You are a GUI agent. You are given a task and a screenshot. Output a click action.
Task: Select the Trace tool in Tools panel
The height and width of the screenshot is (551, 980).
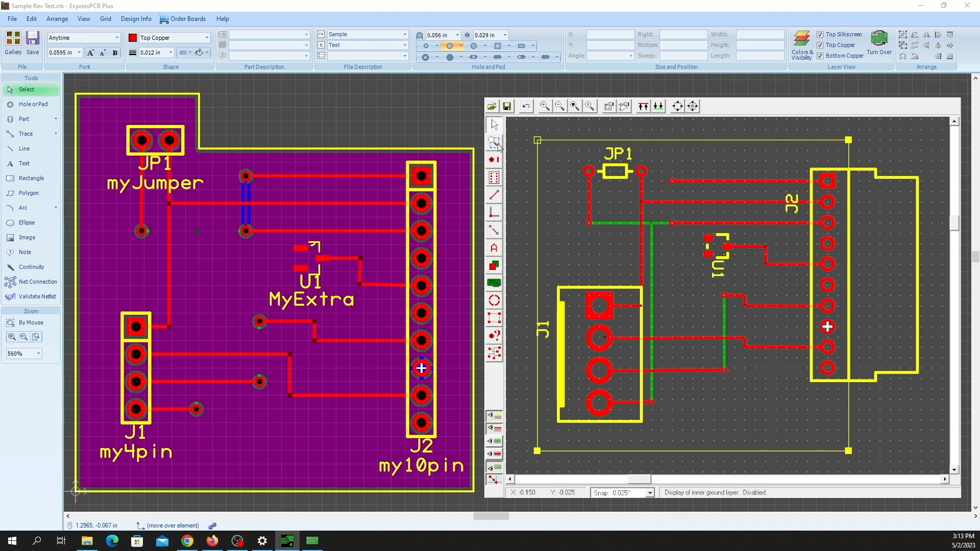[x=31, y=134]
